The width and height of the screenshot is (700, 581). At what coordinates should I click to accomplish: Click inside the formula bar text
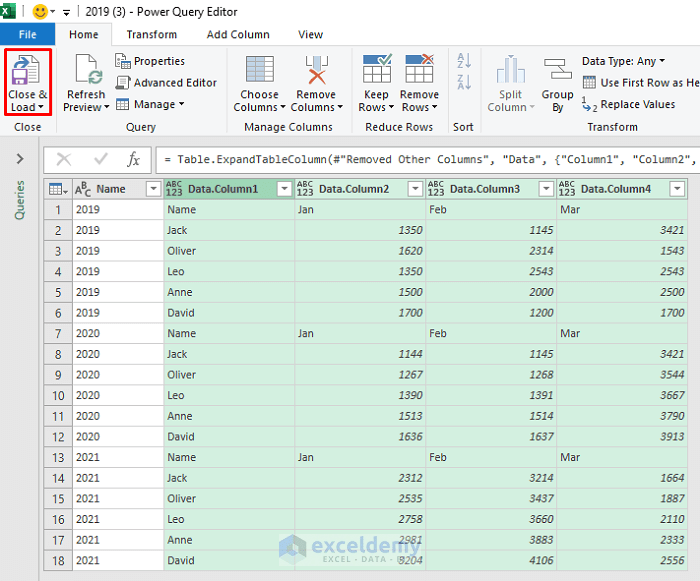(x=429, y=160)
